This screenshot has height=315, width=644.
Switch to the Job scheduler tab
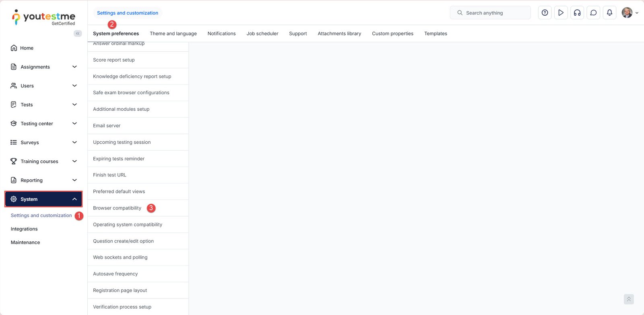click(262, 33)
